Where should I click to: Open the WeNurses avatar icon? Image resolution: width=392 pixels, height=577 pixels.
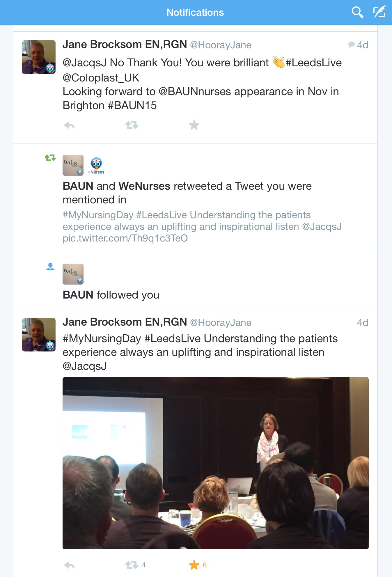pyautogui.click(x=96, y=165)
